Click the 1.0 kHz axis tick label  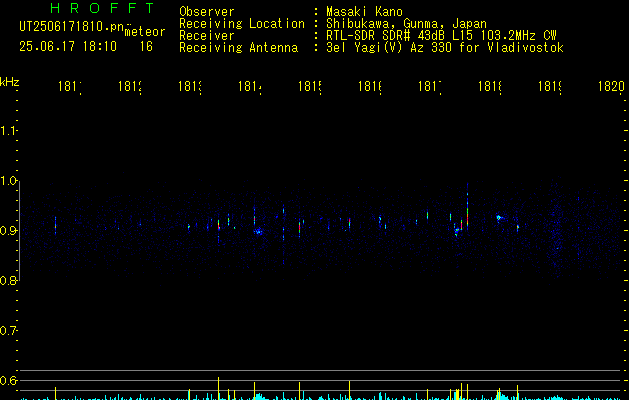click(x=8, y=181)
